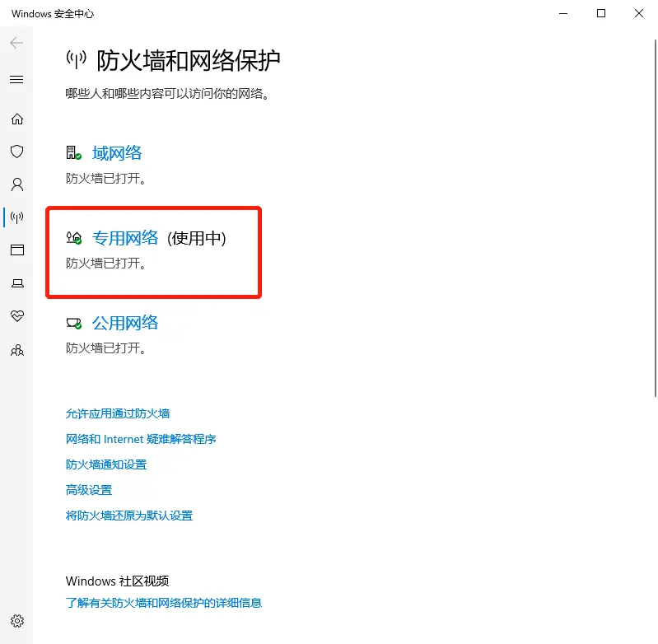
Task: Click 防火墙已打开 text under 域网络
Action: pos(105,179)
